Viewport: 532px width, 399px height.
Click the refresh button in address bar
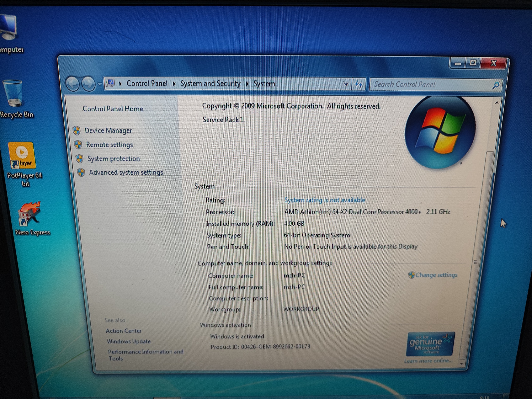click(x=359, y=84)
